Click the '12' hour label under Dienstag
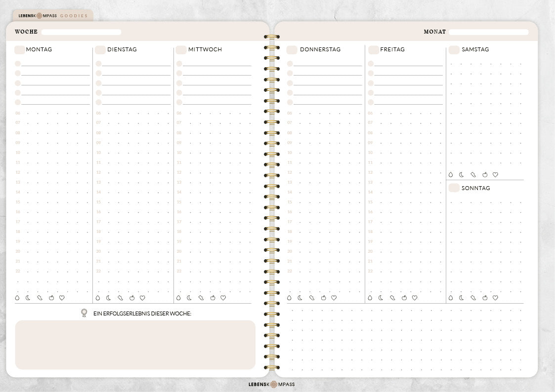The width and height of the screenshot is (555, 392). click(98, 172)
